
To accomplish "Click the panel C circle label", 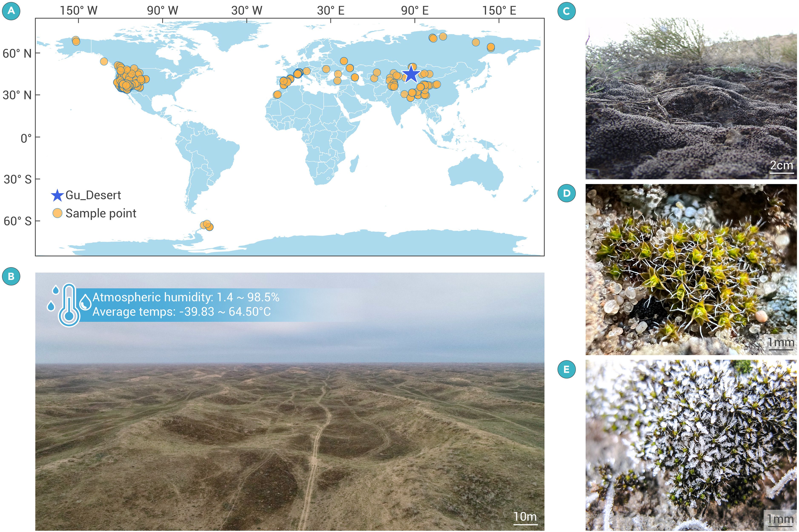I will click(x=567, y=11).
